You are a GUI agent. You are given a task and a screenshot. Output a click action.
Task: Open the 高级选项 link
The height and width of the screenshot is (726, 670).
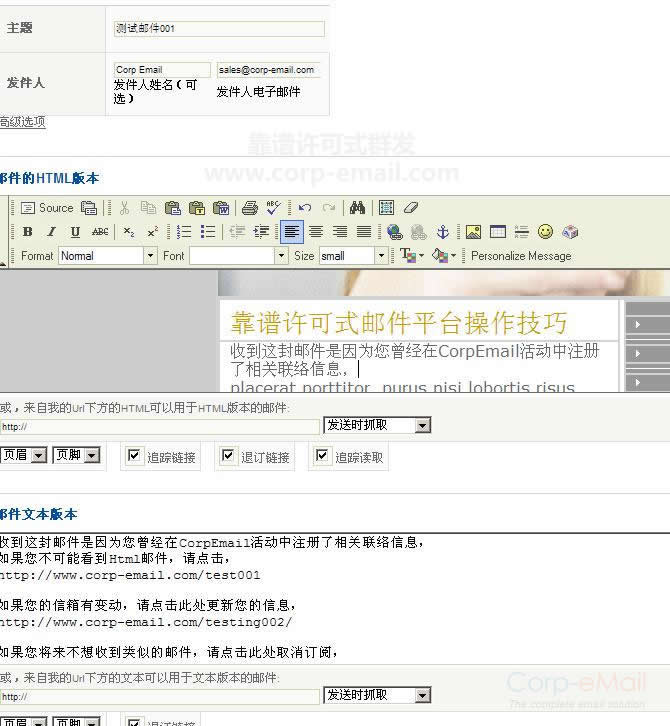point(22,122)
